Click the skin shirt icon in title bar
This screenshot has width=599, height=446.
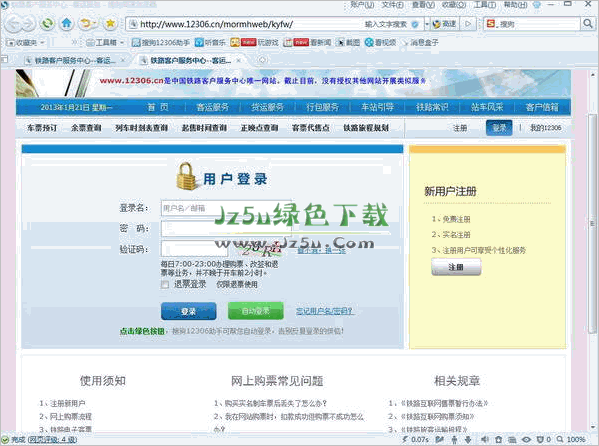(537, 5)
